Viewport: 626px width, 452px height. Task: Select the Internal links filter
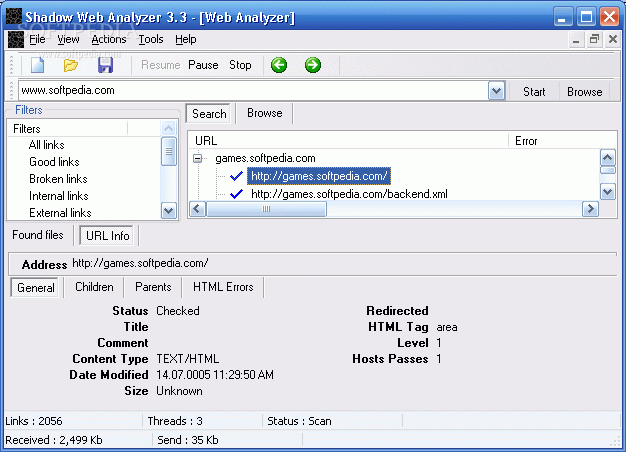(58, 196)
